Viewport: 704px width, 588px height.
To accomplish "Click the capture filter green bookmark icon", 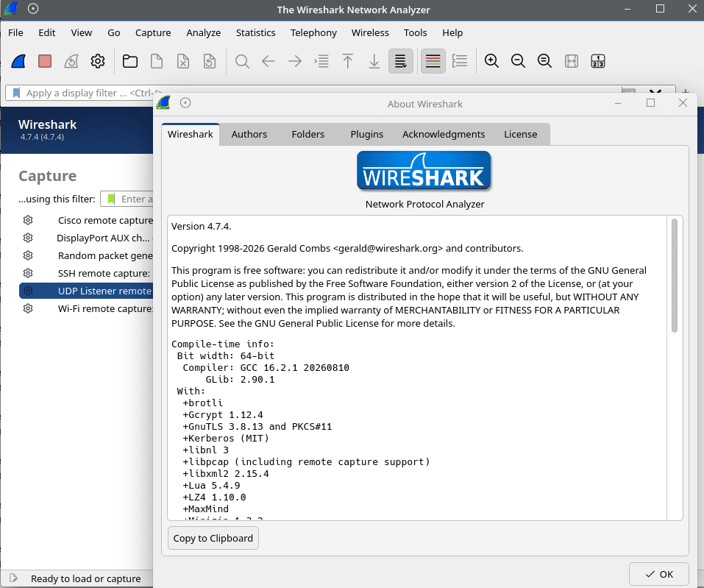I will 111,199.
